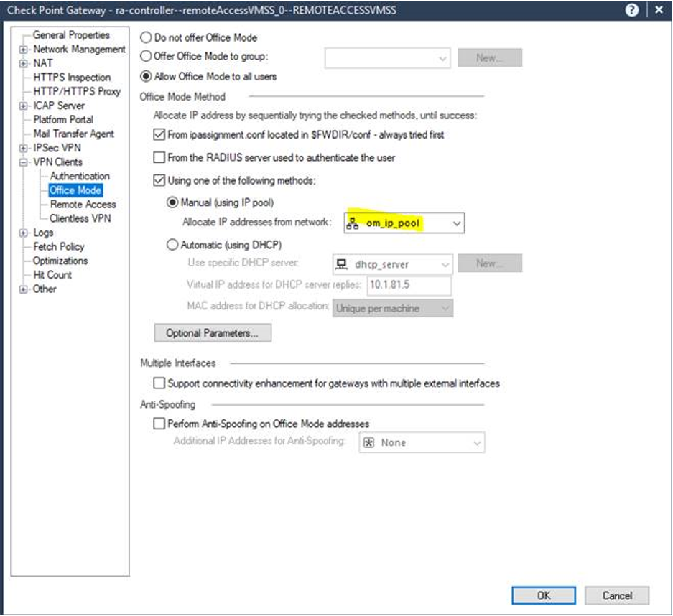
Task: Expand the NAT tree node
Action: pyautogui.click(x=24, y=64)
